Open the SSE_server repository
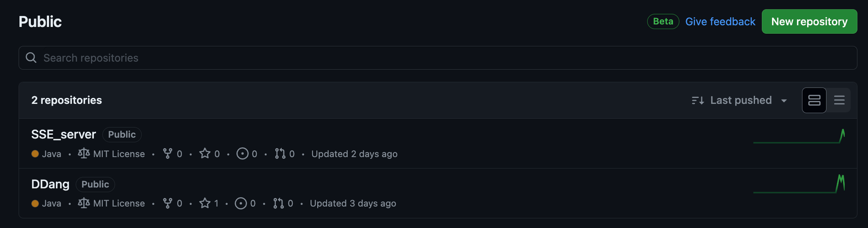 [63, 134]
